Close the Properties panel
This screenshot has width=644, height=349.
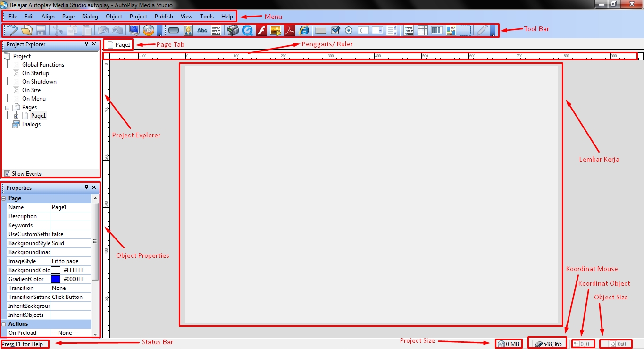click(x=94, y=187)
